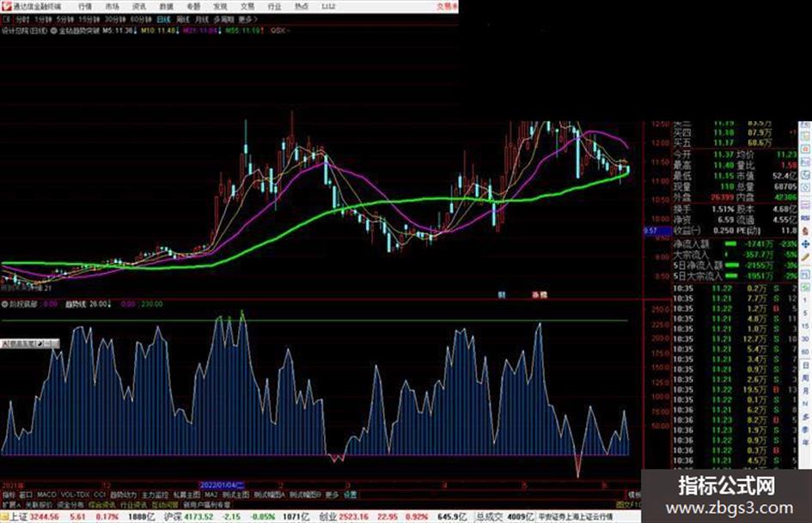Open the indicator settings gear beside 金钻趋势突破
This screenshot has width=812, height=523.
pyautogui.click(x=54, y=31)
